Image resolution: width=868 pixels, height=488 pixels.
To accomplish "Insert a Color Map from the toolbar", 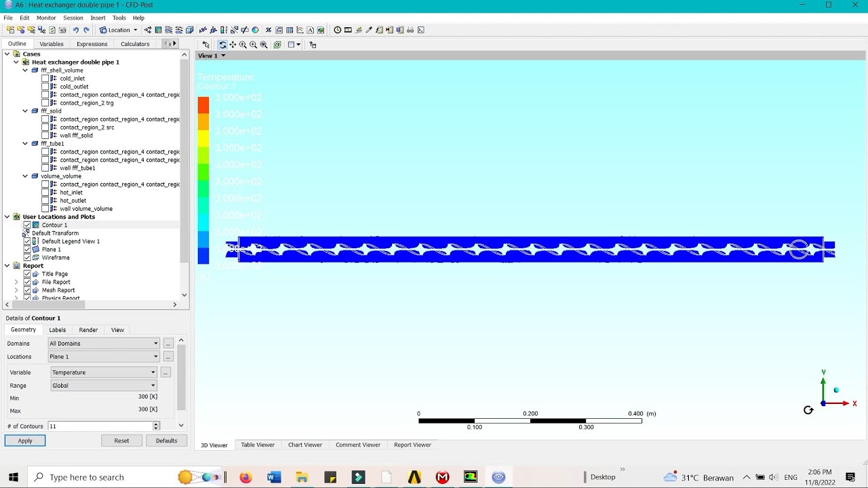I will (x=255, y=30).
